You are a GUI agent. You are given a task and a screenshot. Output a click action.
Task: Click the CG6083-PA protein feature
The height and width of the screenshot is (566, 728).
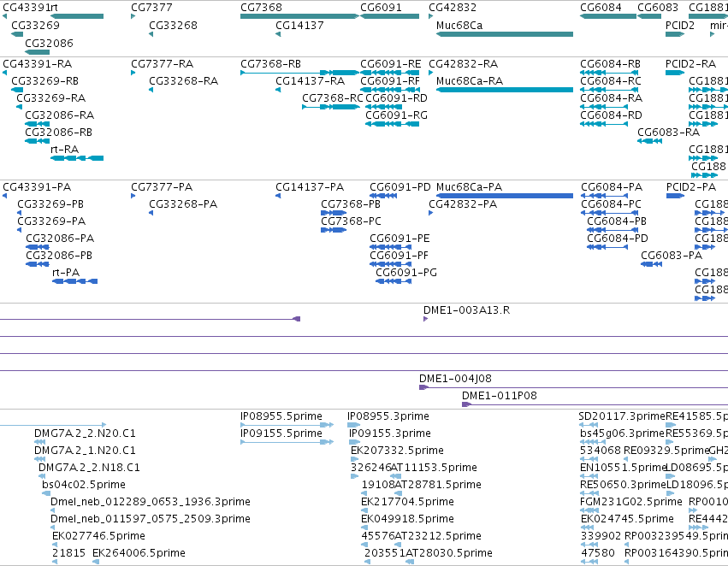click(x=651, y=264)
